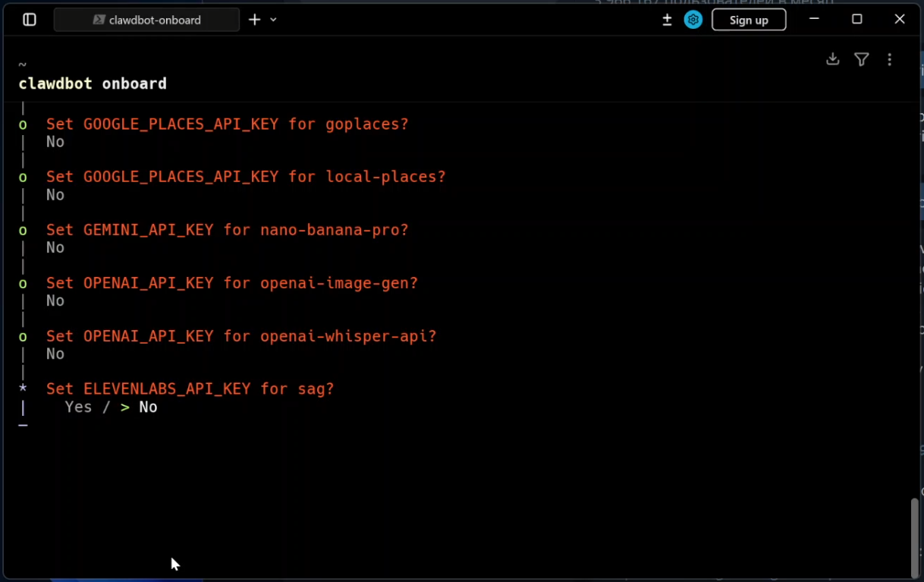Click the 'clawdbot onboard' command text
The height and width of the screenshot is (582, 924).
93,83
